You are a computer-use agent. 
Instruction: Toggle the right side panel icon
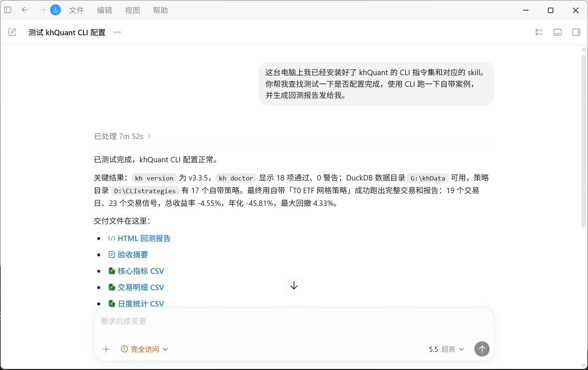click(x=576, y=32)
